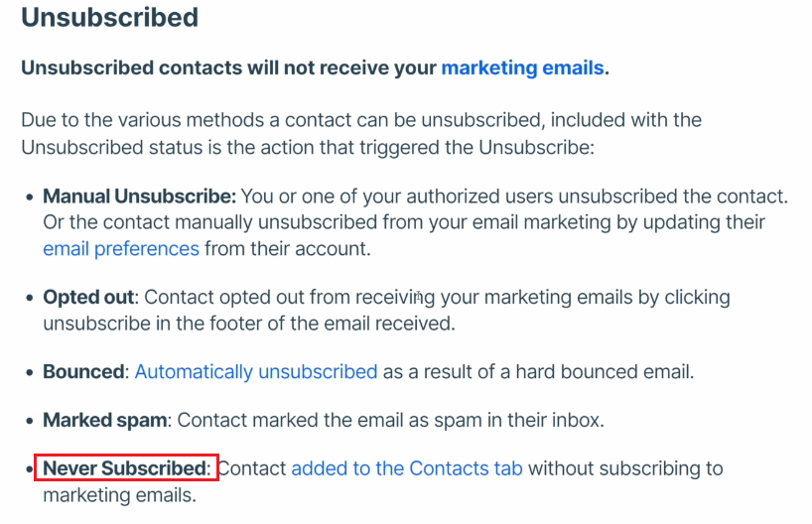Click the bullet before Manual Unsubscribe

click(x=30, y=197)
